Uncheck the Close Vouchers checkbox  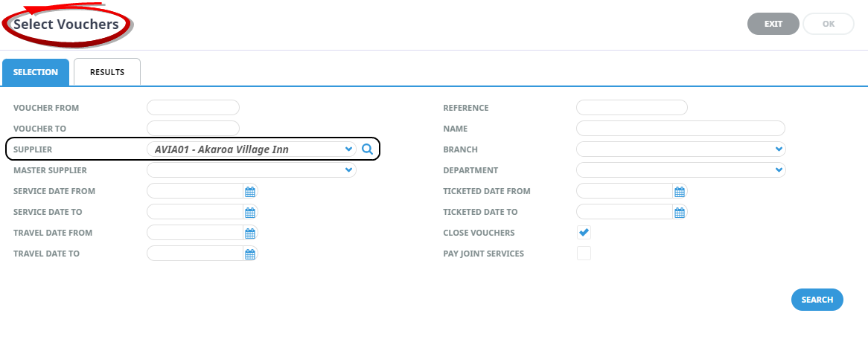click(x=584, y=233)
